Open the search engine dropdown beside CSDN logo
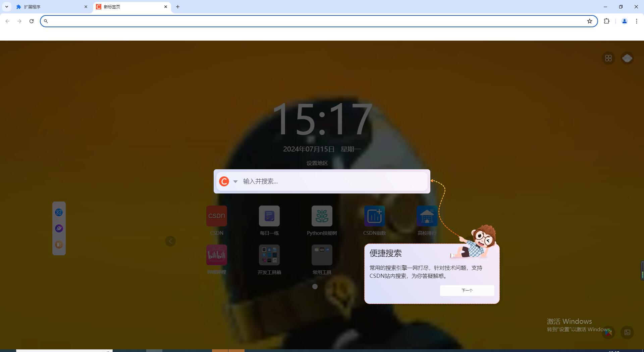This screenshot has width=644, height=352. (x=235, y=181)
